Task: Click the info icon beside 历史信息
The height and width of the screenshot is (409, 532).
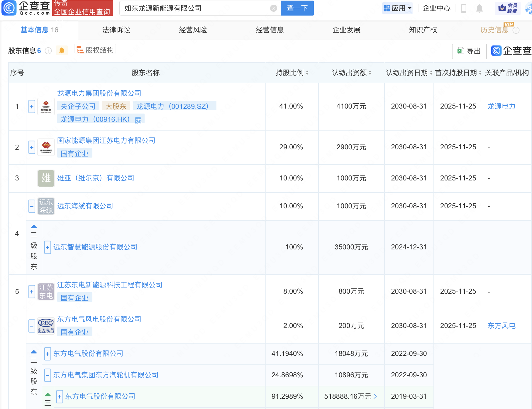Action: click(516, 30)
